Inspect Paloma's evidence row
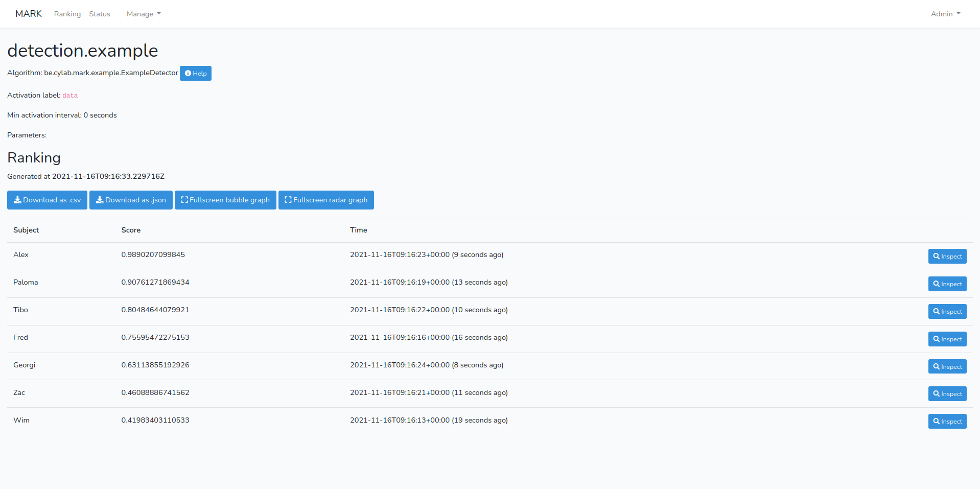This screenshot has height=489, width=980. coord(947,284)
